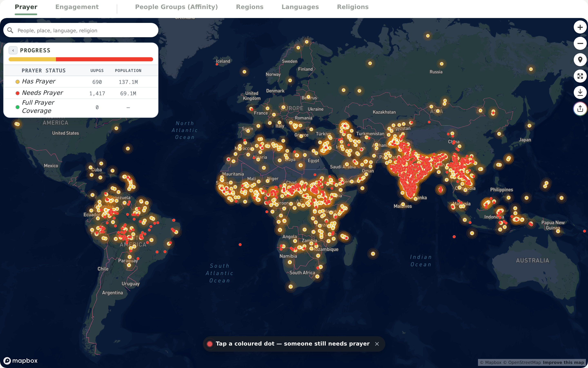Switch to the Engagement tab
The width and height of the screenshot is (588, 368).
pyautogui.click(x=77, y=7)
